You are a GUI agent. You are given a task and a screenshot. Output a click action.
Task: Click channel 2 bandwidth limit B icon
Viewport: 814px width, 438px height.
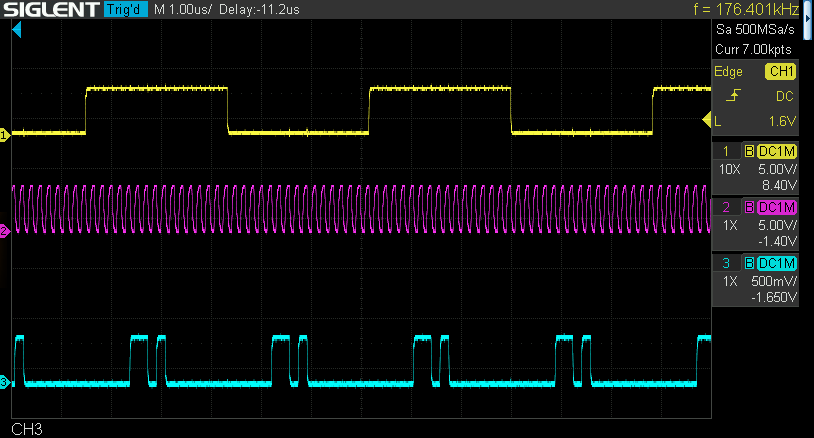[749, 207]
